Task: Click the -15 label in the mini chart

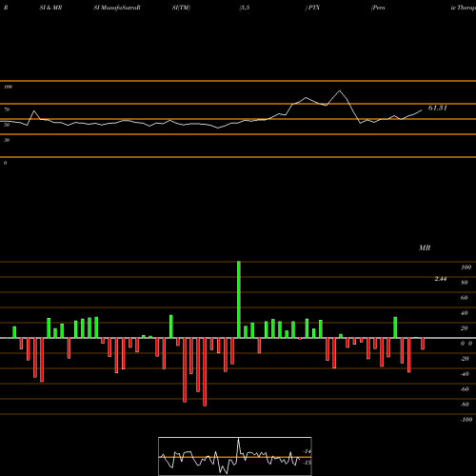Action: 307,463
